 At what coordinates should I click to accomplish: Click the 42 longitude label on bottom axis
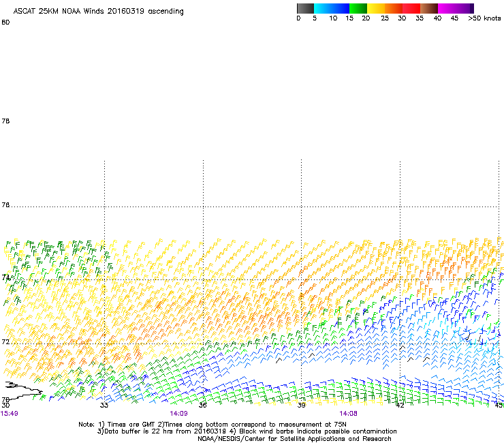[x=400, y=405]
